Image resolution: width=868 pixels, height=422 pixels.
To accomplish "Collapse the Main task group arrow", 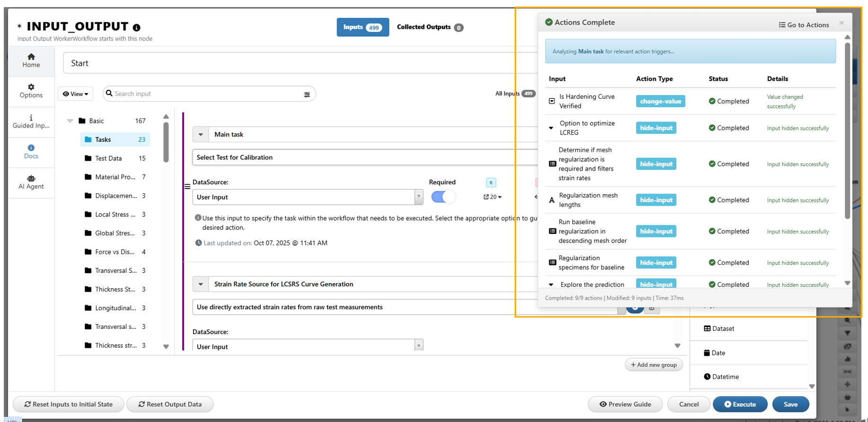I will click(201, 135).
